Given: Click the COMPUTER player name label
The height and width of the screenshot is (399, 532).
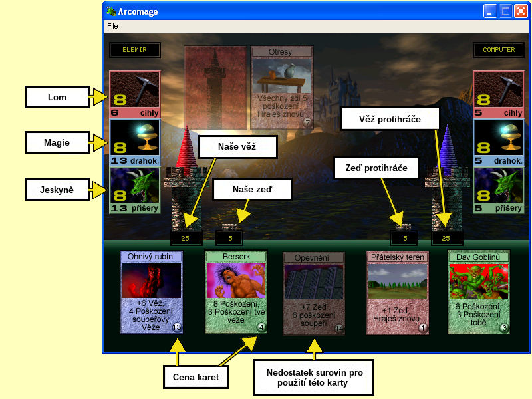Looking at the screenshot, I should coord(499,49).
